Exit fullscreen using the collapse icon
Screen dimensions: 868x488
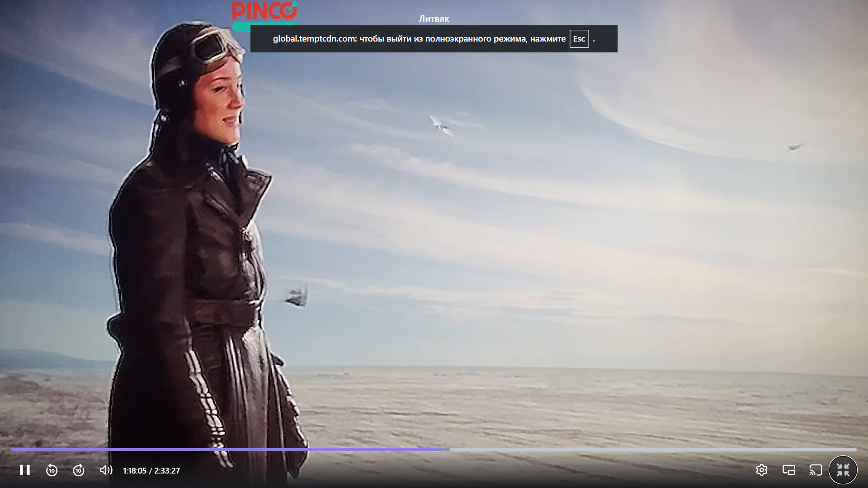(843, 470)
